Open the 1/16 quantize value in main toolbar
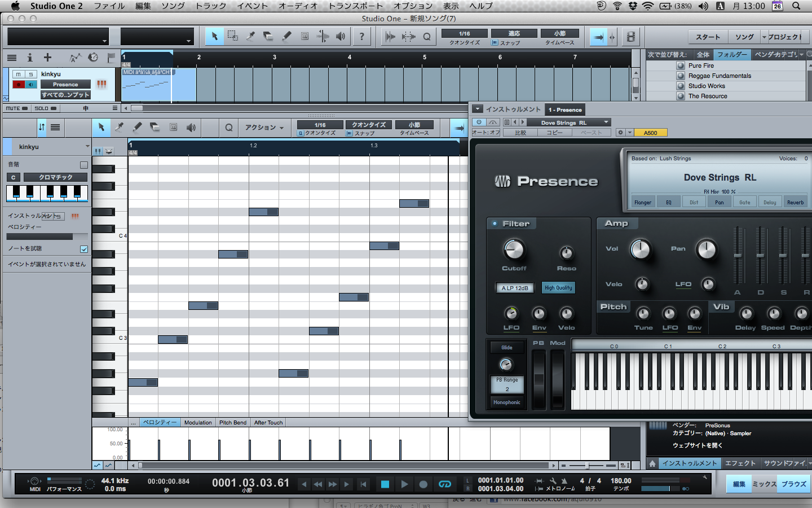The width and height of the screenshot is (812, 508). coord(465,34)
